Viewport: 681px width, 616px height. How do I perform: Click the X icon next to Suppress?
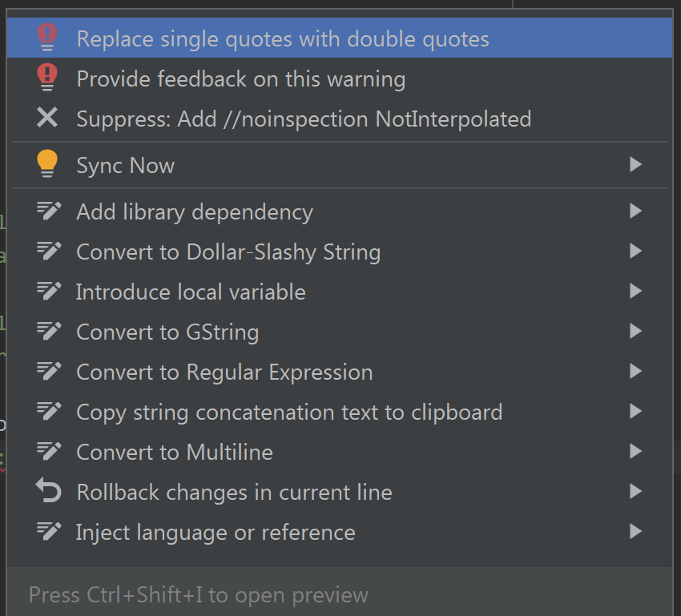coord(47,117)
